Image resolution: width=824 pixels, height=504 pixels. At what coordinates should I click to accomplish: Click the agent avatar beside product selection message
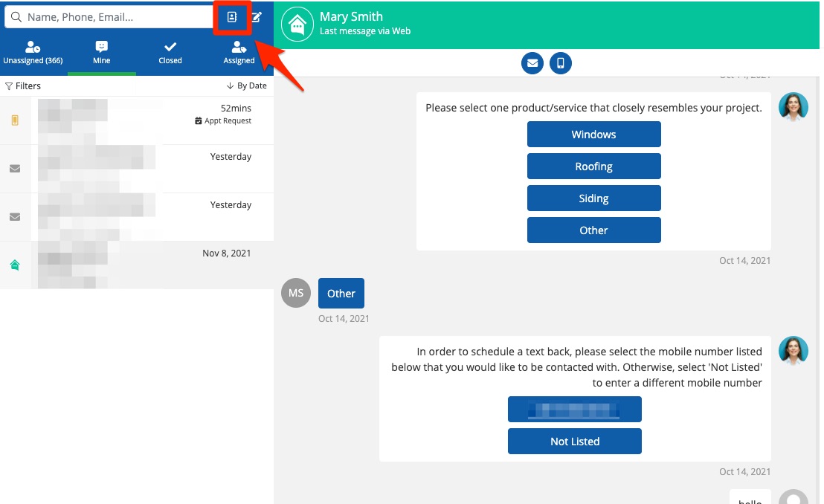[x=793, y=107]
